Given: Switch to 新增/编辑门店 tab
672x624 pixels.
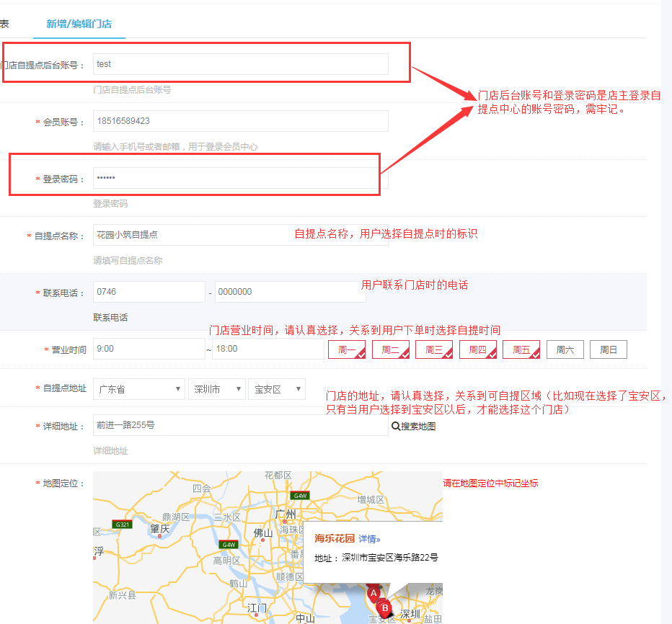Looking at the screenshot, I should (79, 24).
